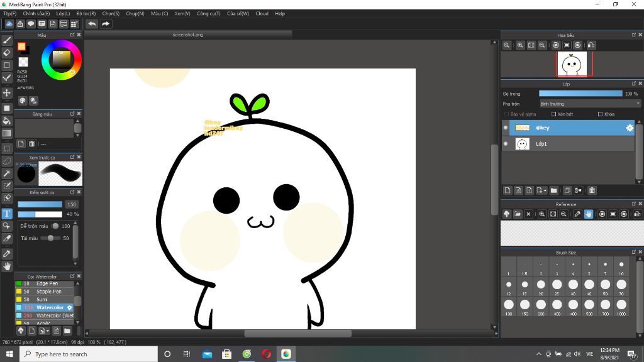Select the Bucket fill tool
Image resolution: width=644 pixels, height=362 pixels.
coord(7,121)
